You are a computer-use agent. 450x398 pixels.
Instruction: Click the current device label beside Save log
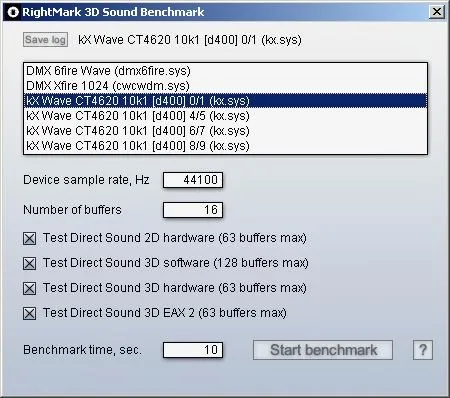(x=190, y=40)
